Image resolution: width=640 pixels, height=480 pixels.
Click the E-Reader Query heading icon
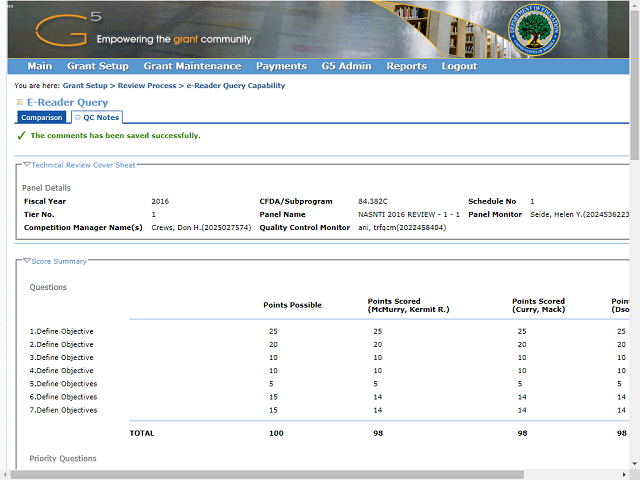coord(20,102)
